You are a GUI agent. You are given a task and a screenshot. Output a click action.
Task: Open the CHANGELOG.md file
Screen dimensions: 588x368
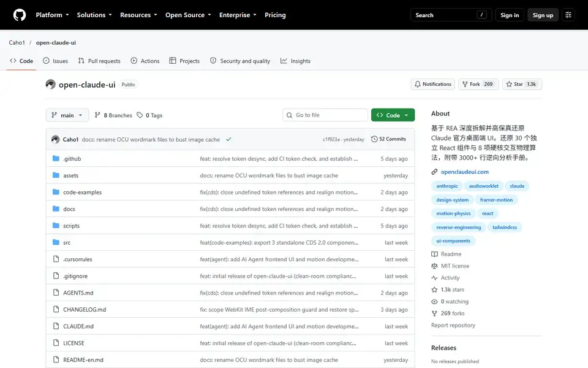point(85,309)
